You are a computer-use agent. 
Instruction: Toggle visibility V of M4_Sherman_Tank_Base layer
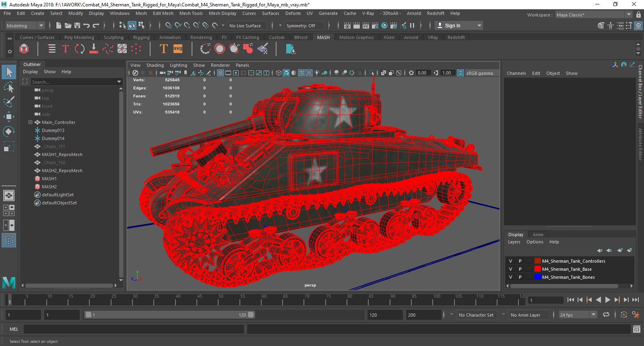click(x=510, y=269)
